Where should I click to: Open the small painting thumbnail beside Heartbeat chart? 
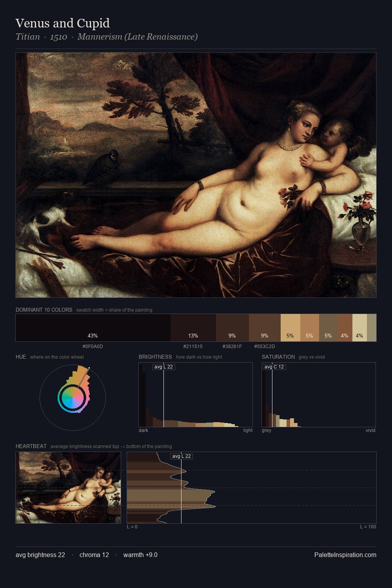point(68,488)
